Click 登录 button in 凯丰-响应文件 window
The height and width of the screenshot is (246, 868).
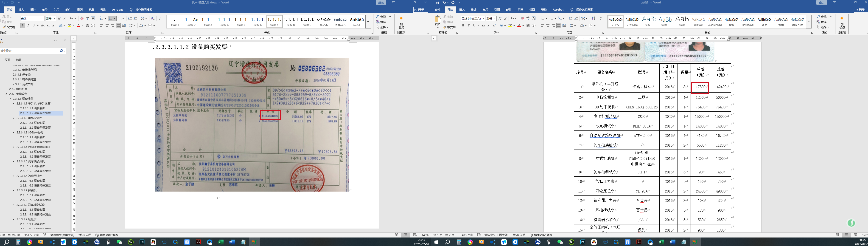coord(381,2)
